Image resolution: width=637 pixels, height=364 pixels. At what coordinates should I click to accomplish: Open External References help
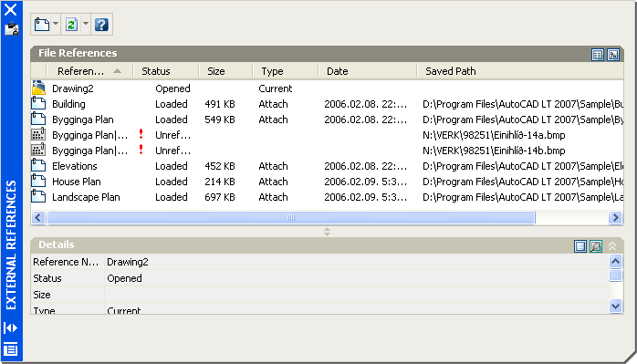point(101,25)
